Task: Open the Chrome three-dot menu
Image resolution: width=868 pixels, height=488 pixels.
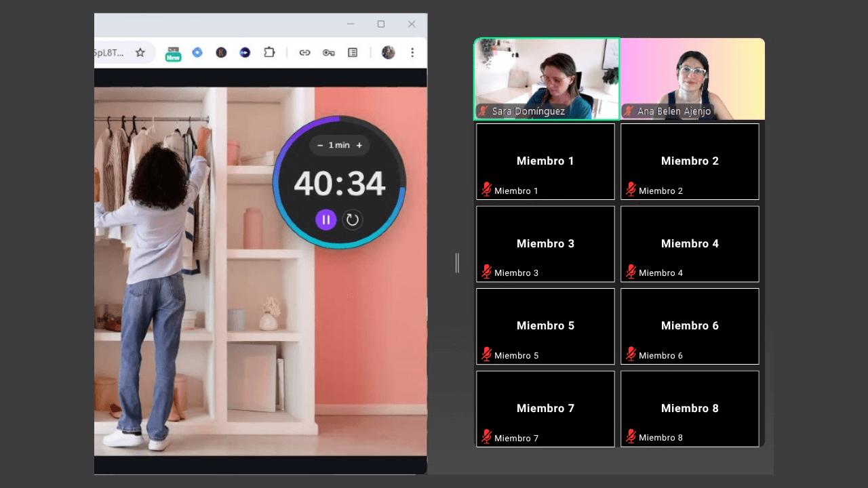Action: (x=412, y=52)
